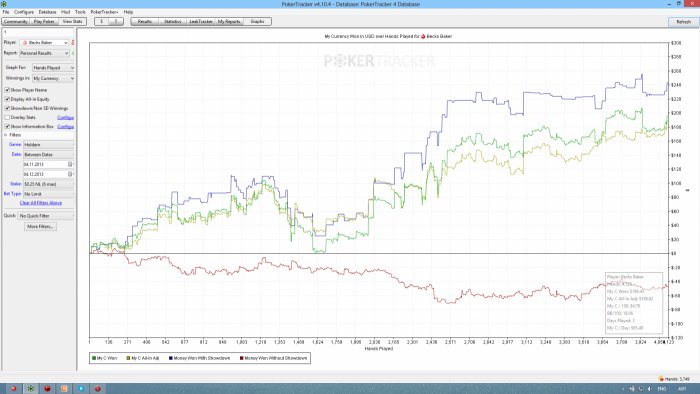Click the Money Won Without Showdown red swatch
The height and width of the screenshot is (394, 700).
pos(242,358)
